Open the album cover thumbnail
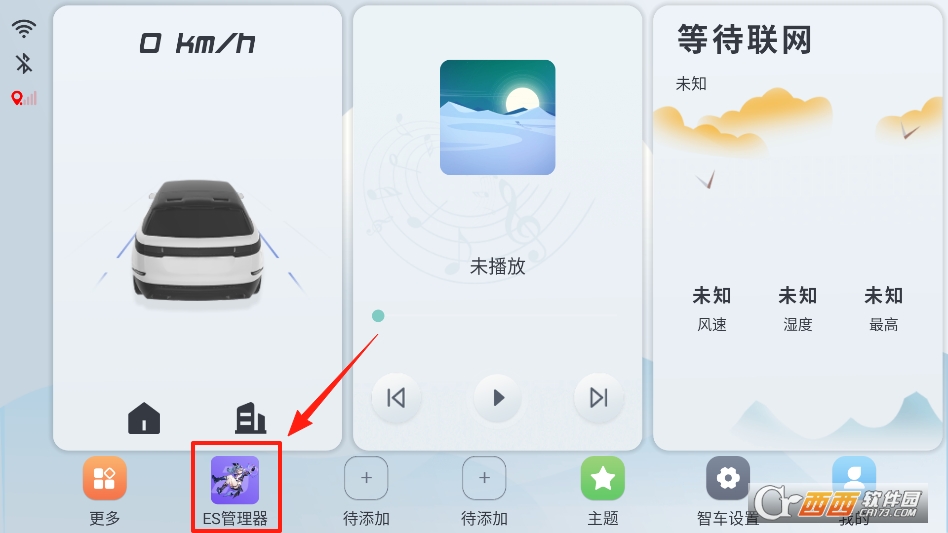 click(x=498, y=117)
